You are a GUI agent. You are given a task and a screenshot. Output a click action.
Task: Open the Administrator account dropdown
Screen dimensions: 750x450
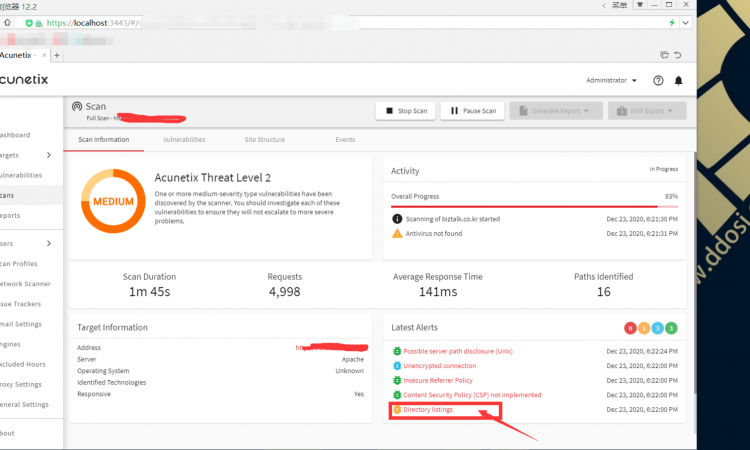pyautogui.click(x=611, y=80)
